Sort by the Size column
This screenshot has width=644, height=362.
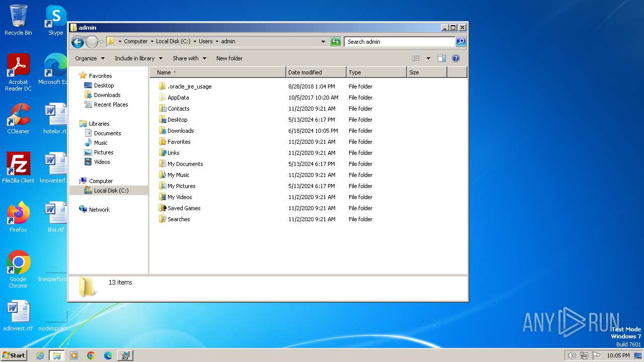(x=427, y=72)
